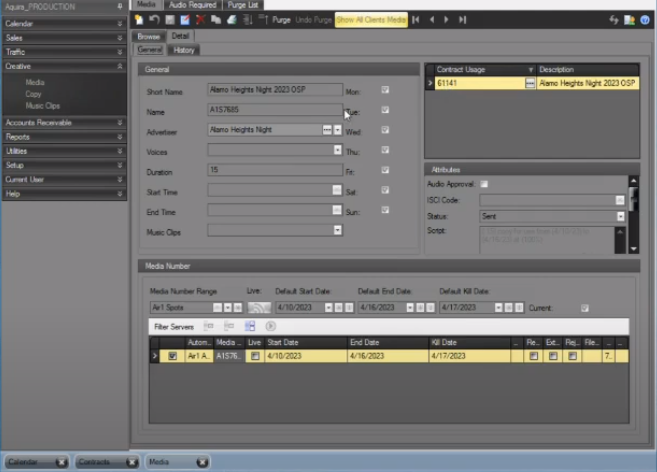Close the Media bottom tab

pos(202,462)
